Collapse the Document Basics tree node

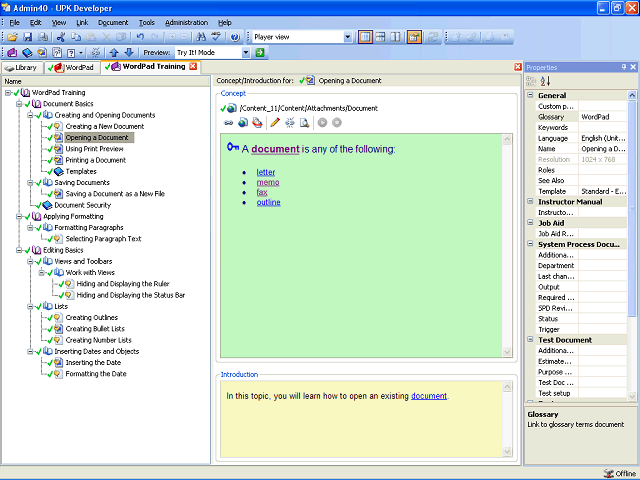[x=19, y=104]
